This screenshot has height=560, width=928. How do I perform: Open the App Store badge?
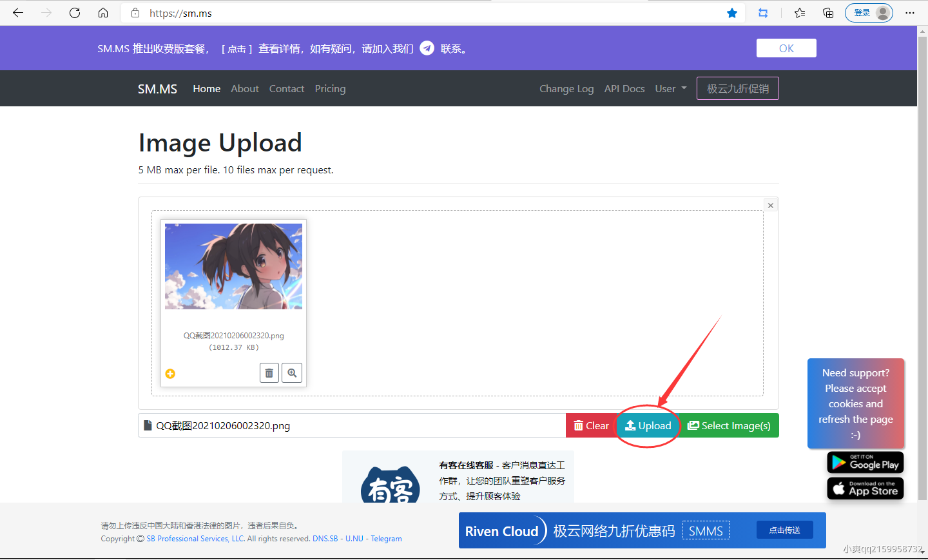coord(865,488)
